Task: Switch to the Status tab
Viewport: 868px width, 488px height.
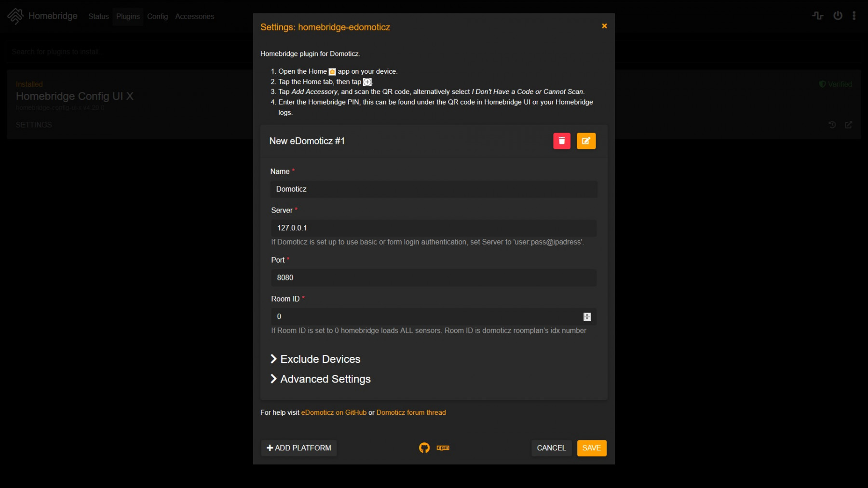Action: click(98, 16)
